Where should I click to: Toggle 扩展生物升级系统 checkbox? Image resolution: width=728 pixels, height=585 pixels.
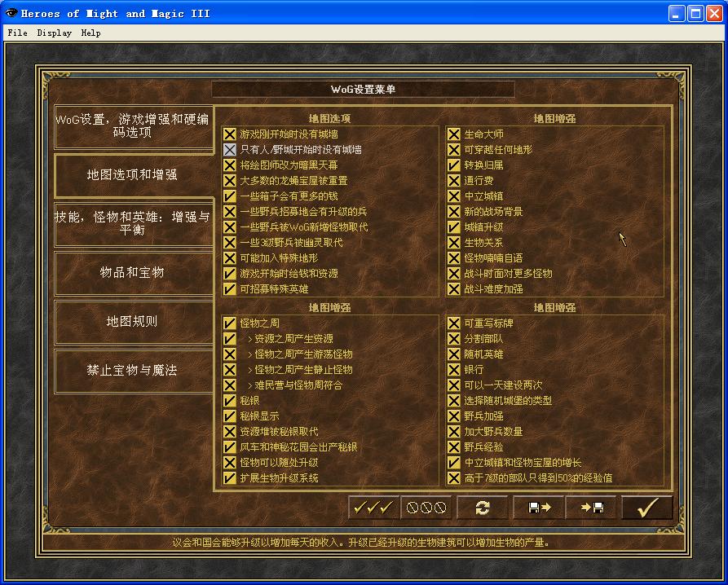[229, 478]
